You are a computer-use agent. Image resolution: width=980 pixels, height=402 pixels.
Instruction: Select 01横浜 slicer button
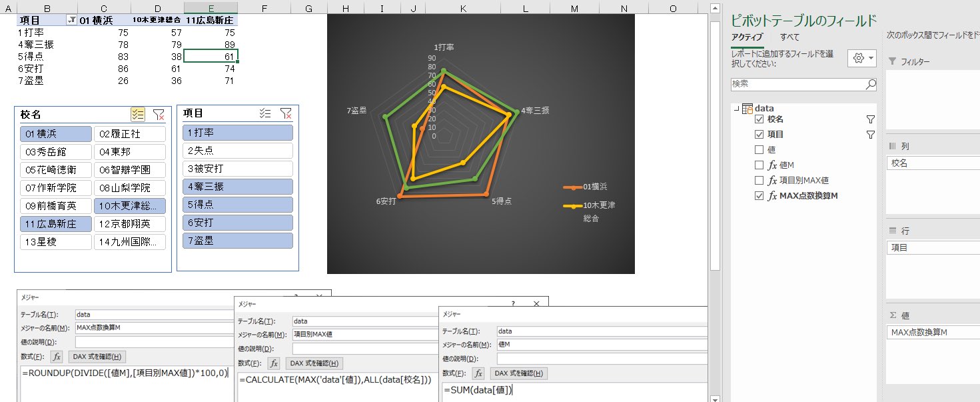[56, 133]
